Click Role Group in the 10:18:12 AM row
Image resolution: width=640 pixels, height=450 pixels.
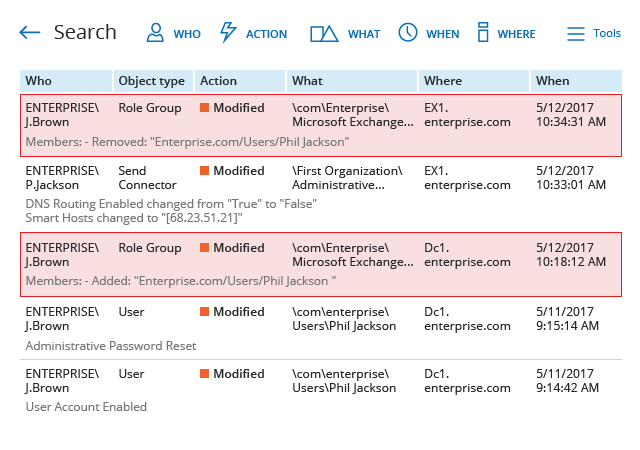point(150,248)
